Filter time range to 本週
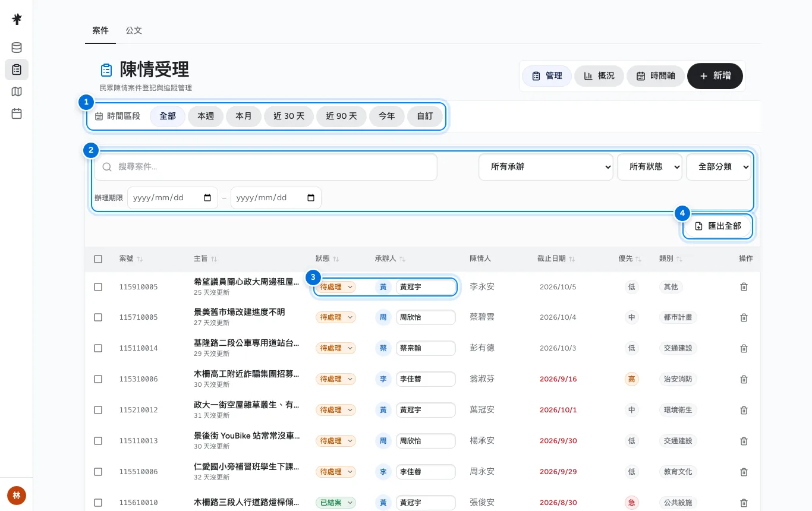Viewport: 812px width, 511px height. tap(206, 116)
